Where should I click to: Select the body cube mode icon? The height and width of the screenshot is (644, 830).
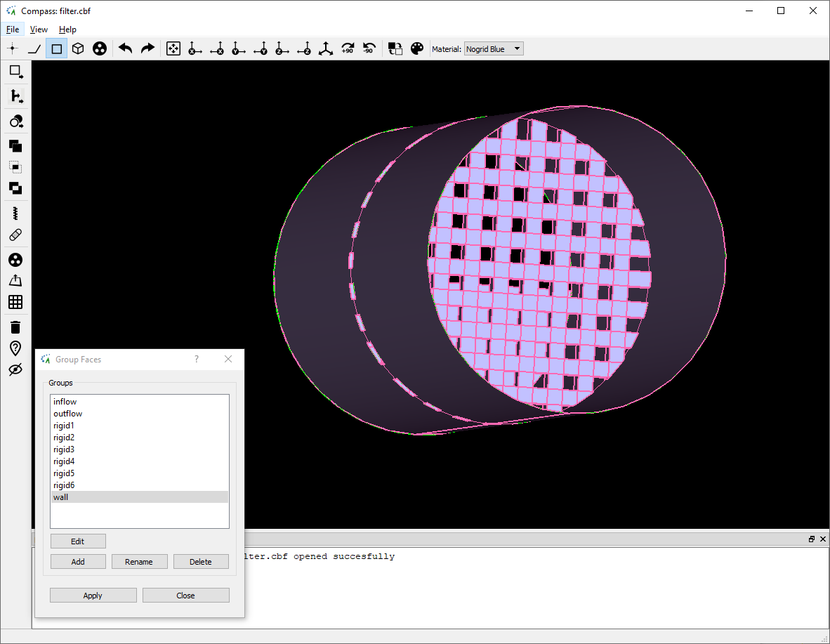(x=78, y=48)
